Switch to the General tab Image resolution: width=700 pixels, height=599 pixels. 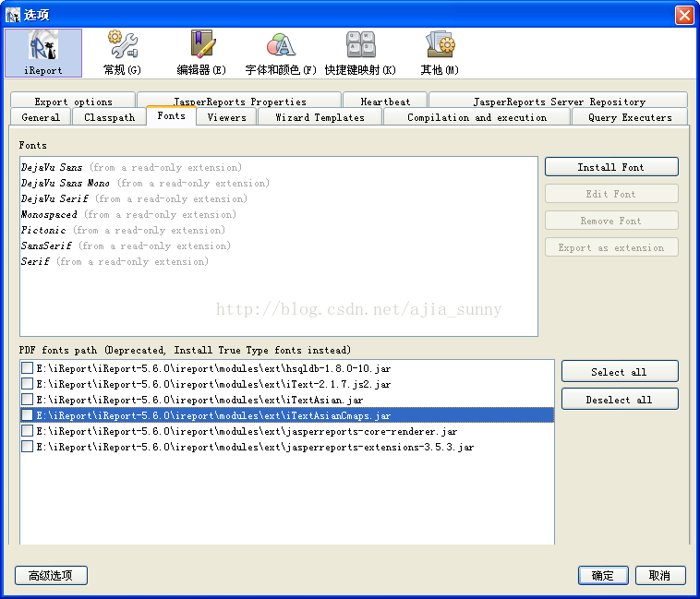click(41, 117)
